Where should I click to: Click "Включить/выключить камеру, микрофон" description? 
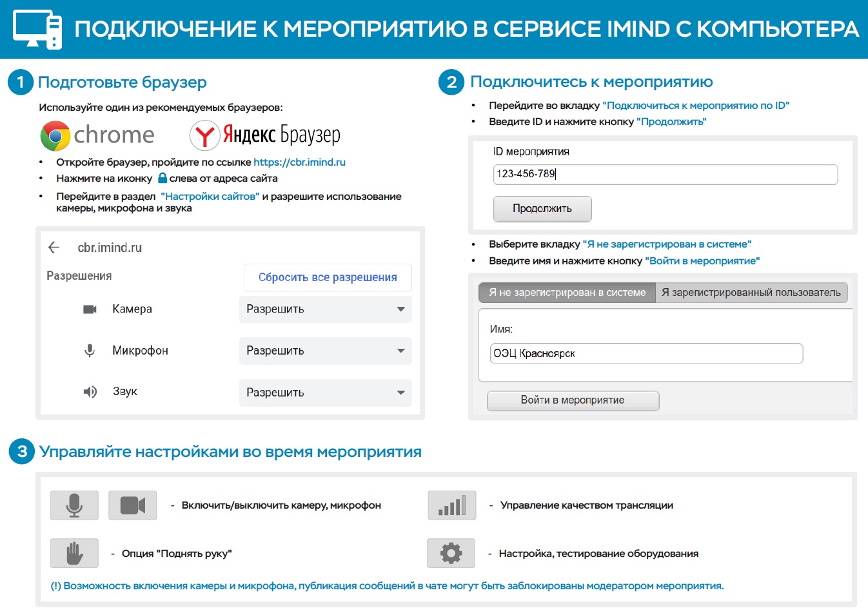tap(281, 505)
